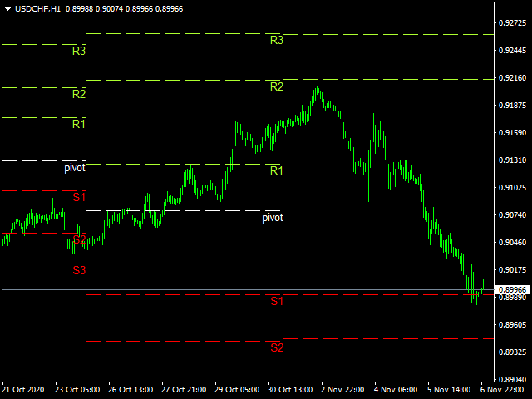Click the green R1 label mid-chart
Screen dimensions: 532x399
point(277,170)
